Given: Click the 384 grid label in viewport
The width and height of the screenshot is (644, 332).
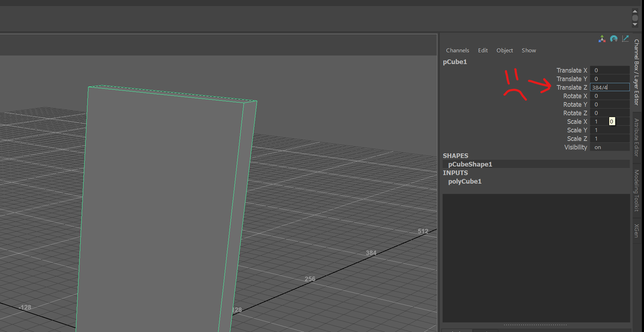Looking at the screenshot, I should click(x=371, y=253).
